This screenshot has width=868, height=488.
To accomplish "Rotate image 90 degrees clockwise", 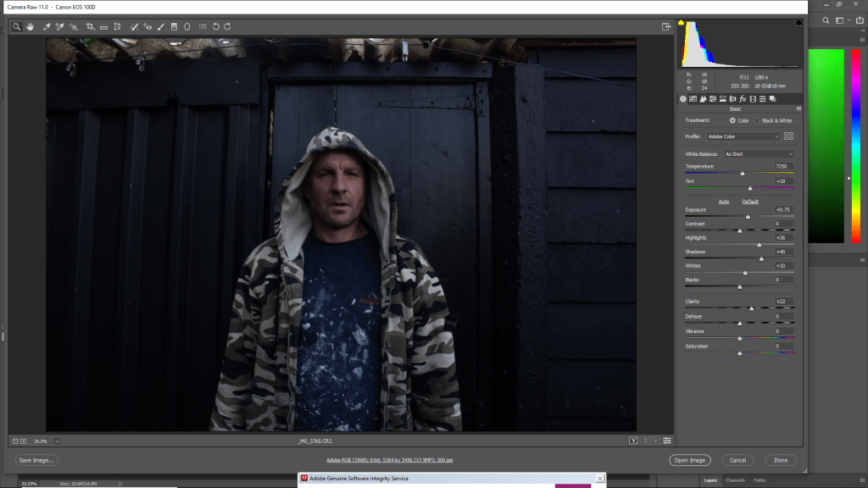I will 227,26.
